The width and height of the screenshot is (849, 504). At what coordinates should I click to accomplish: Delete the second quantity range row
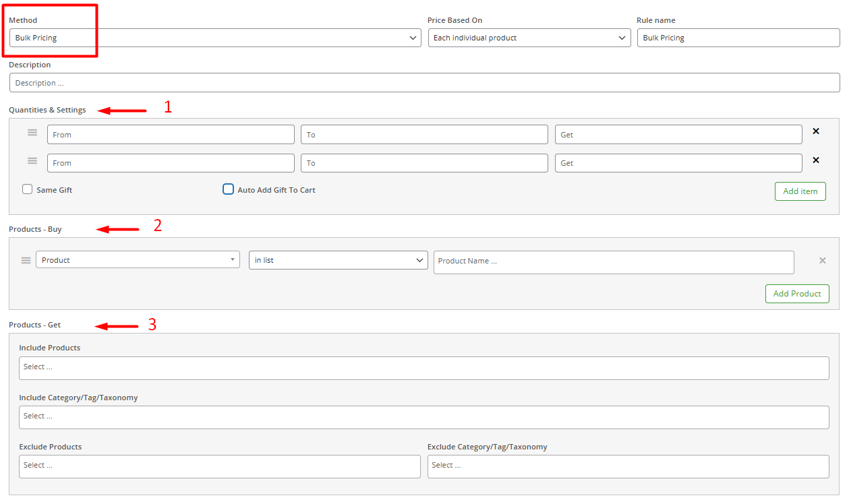(815, 160)
